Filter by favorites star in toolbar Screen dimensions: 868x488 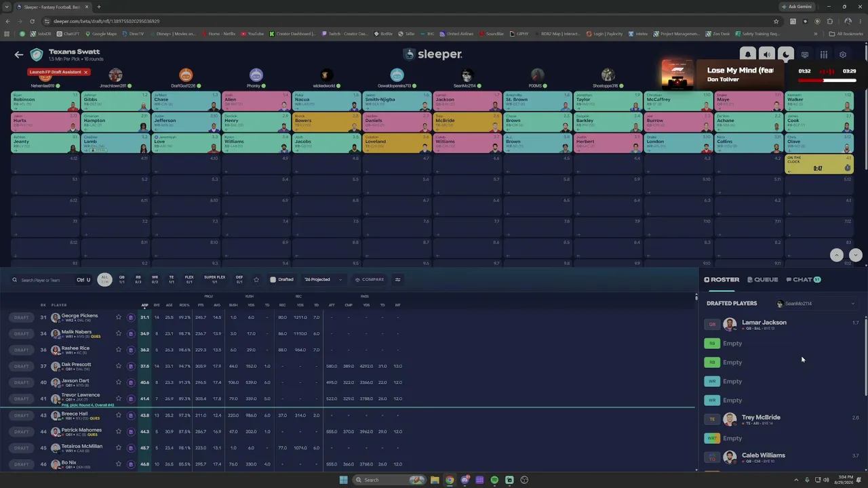256,280
